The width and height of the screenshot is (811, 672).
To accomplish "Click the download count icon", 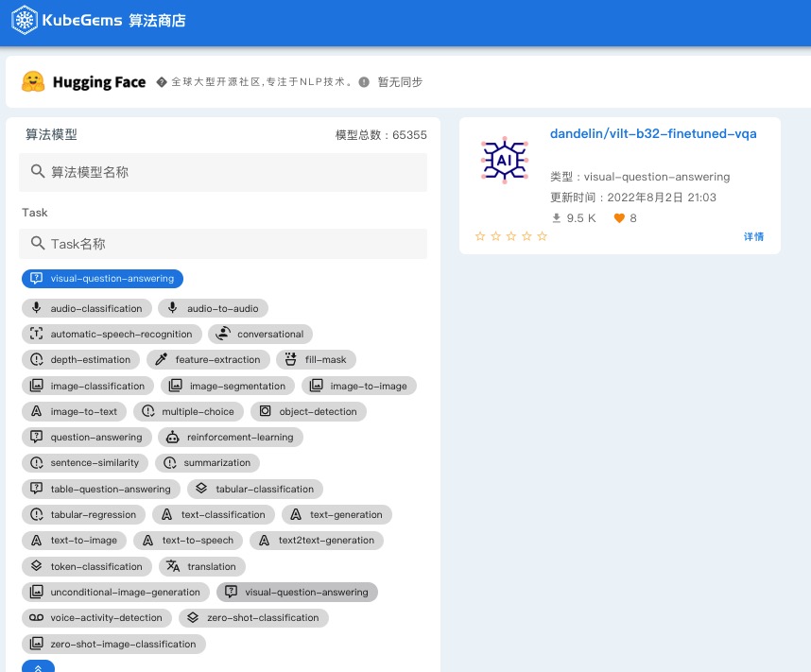I will (x=556, y=217).
